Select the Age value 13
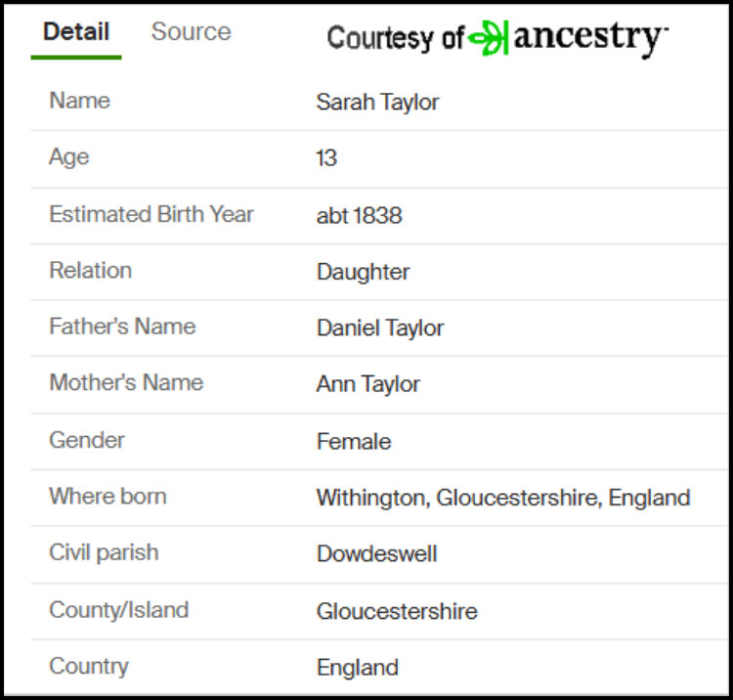Screen dimensions: 733x700 [x=326, y=158]
